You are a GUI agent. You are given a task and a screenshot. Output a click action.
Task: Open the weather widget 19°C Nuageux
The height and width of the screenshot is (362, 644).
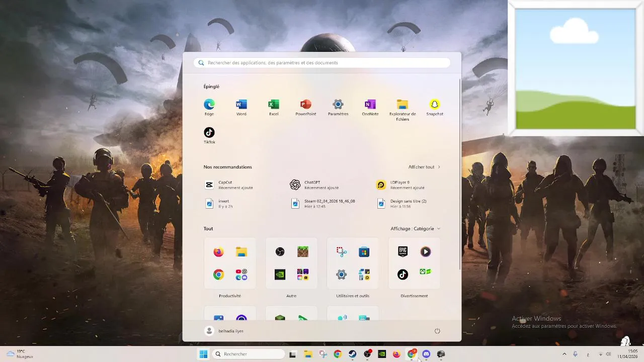(20, 354)
